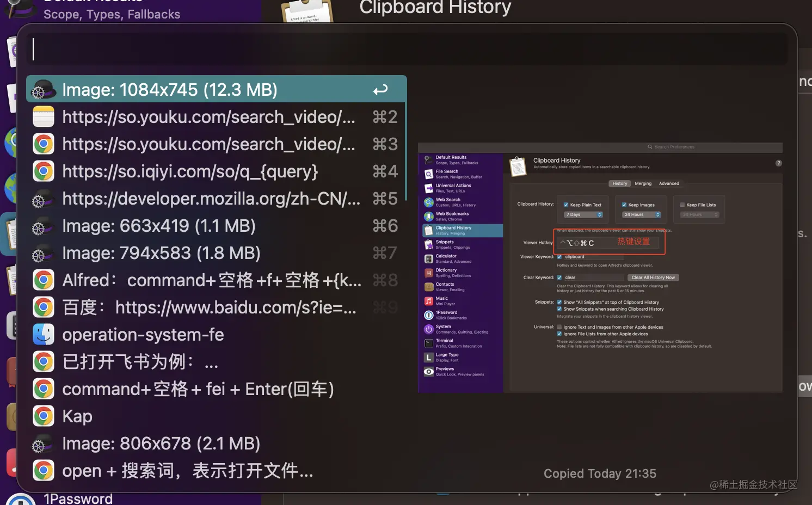Click the Finder icon on operation-system-fe row
812x505 pixels.
[x=44, y=335]
